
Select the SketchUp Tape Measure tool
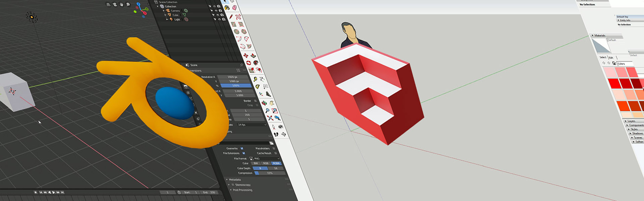[255, 79]
